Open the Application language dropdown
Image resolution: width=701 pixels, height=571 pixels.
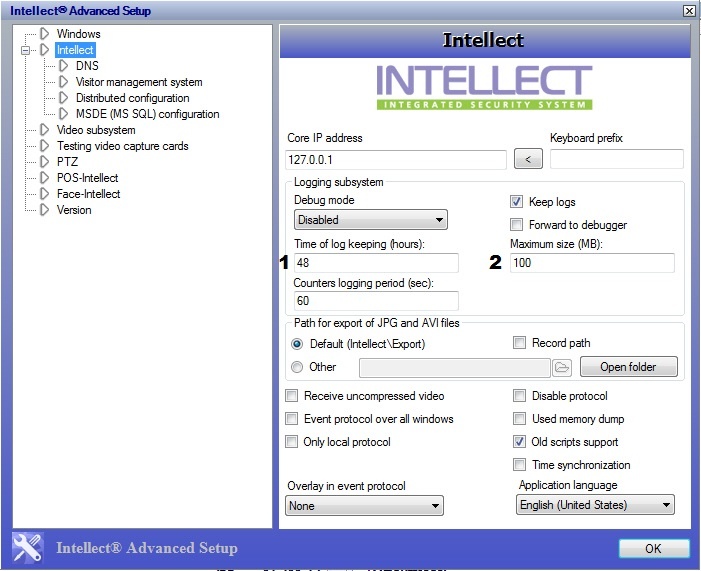click(595, 505)
